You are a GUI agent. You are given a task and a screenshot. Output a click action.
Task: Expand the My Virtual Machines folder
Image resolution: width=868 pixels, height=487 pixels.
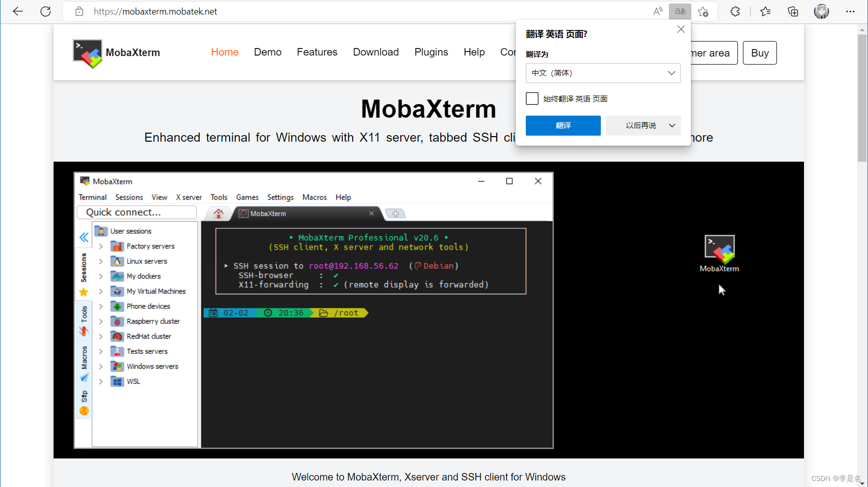point(101,291)
